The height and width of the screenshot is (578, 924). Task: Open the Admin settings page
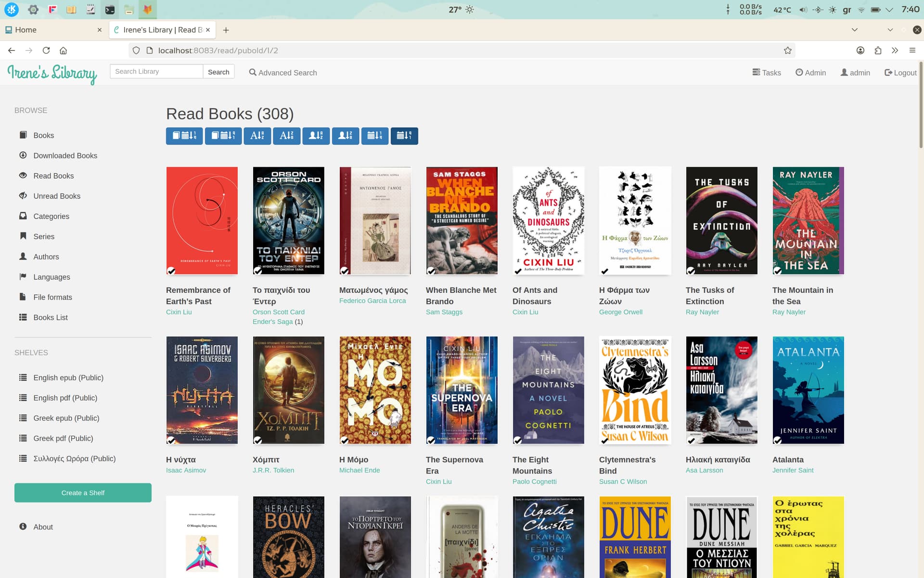tap(810, 72)
